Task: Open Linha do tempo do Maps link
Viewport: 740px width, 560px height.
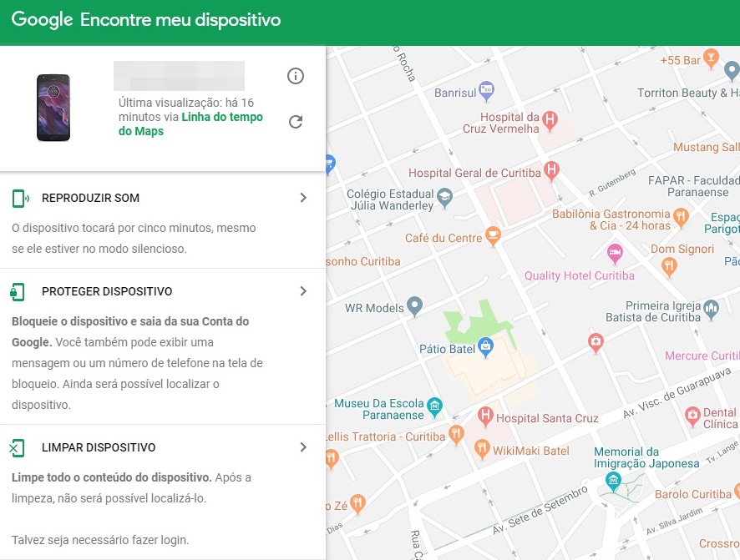Action: [190, 124]
